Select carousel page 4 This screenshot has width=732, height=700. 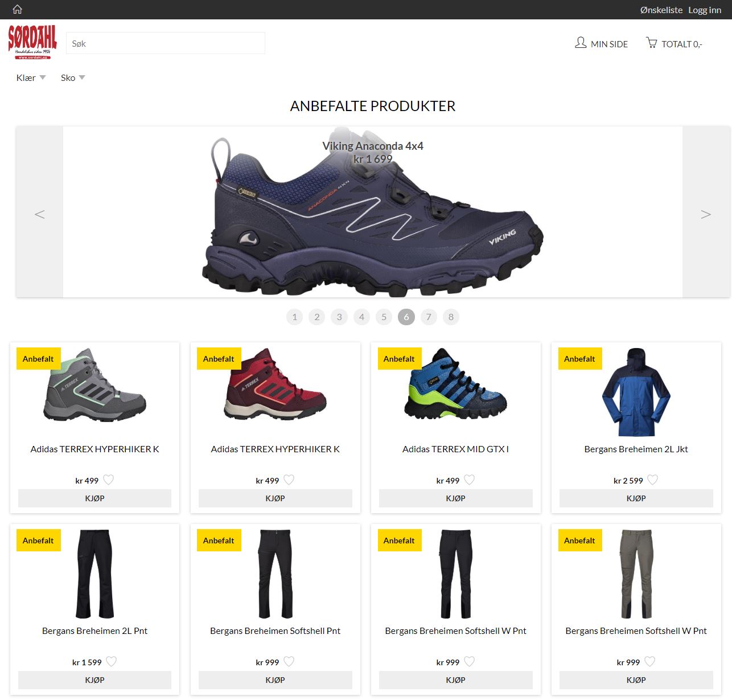click(361, 317)
